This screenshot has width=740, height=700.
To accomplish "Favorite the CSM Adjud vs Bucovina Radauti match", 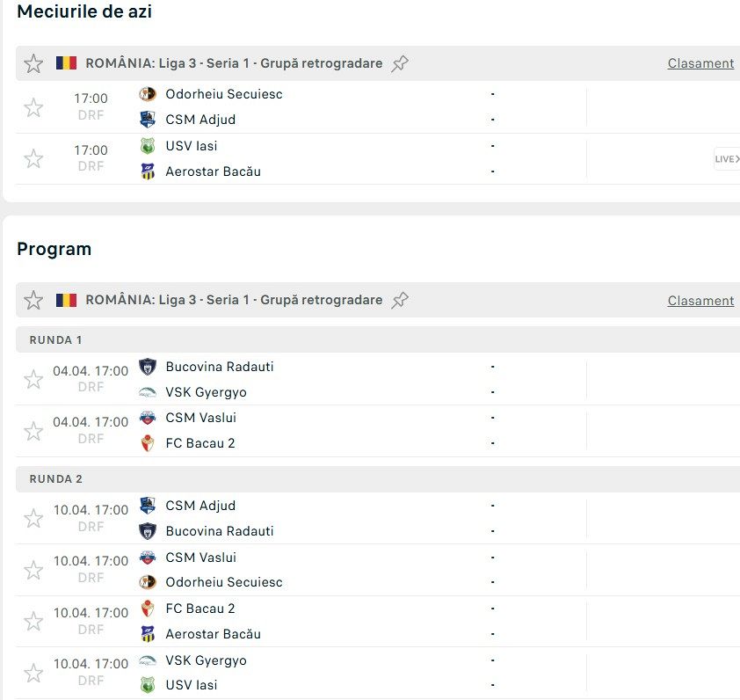I will point(33,519).
